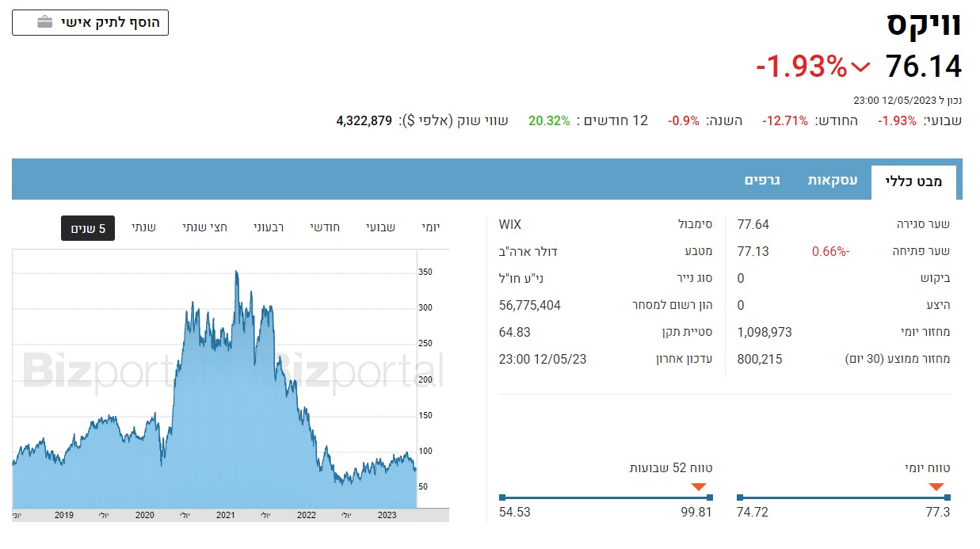Click the timestamp נכון ל 12/05/2023 23:00
This screenshot has width=980, height=549.
click(x=907, y=101)
